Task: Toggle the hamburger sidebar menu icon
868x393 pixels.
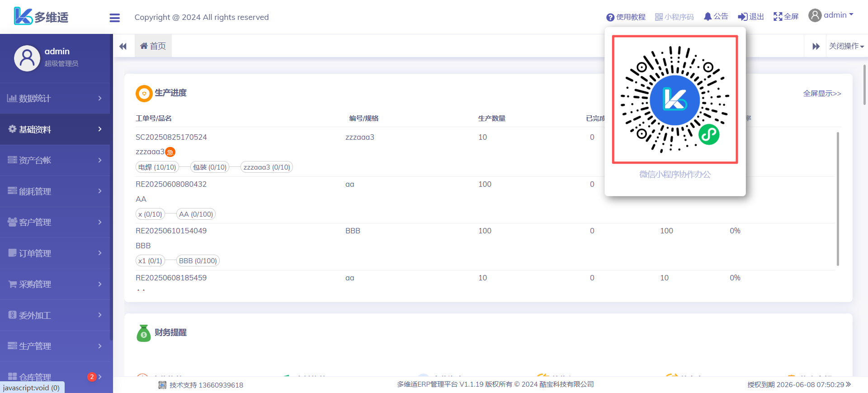Action: coord(115,18)
